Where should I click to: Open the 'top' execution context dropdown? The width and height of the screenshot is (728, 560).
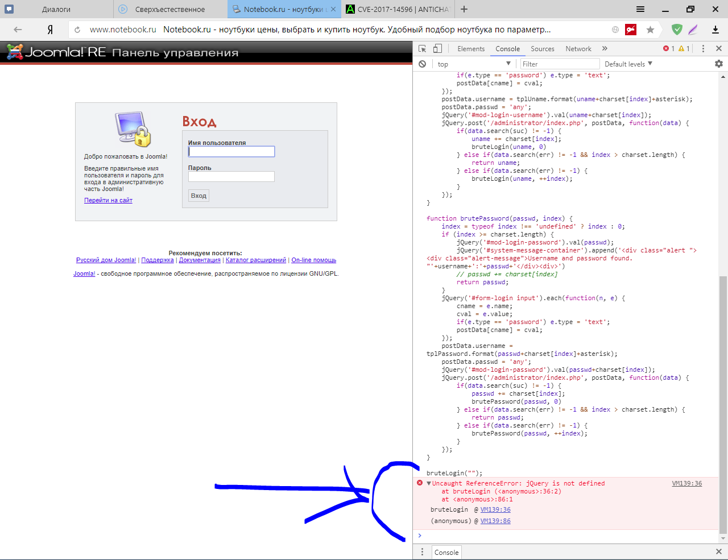pyautogui.click(x=474, y=64)
